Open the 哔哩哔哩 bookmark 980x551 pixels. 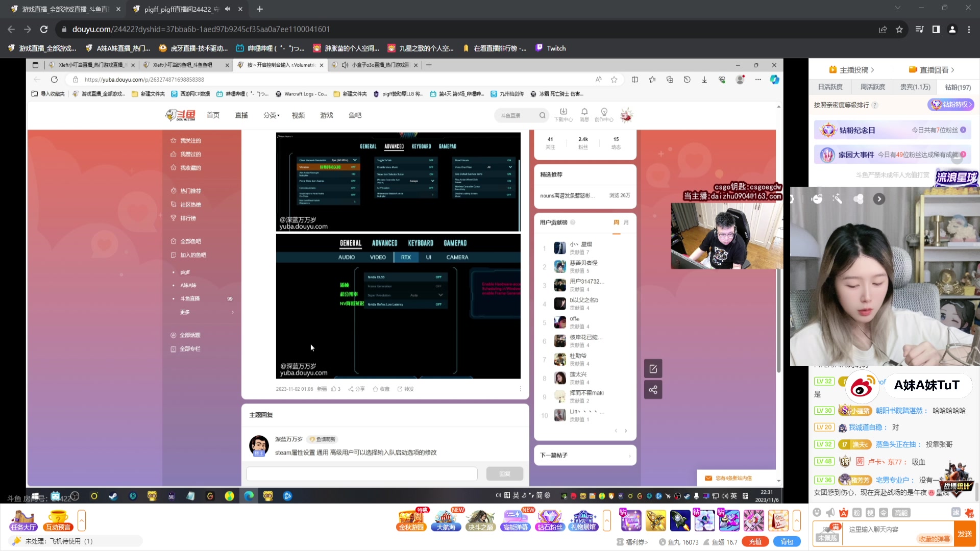(x=270, y=48)
